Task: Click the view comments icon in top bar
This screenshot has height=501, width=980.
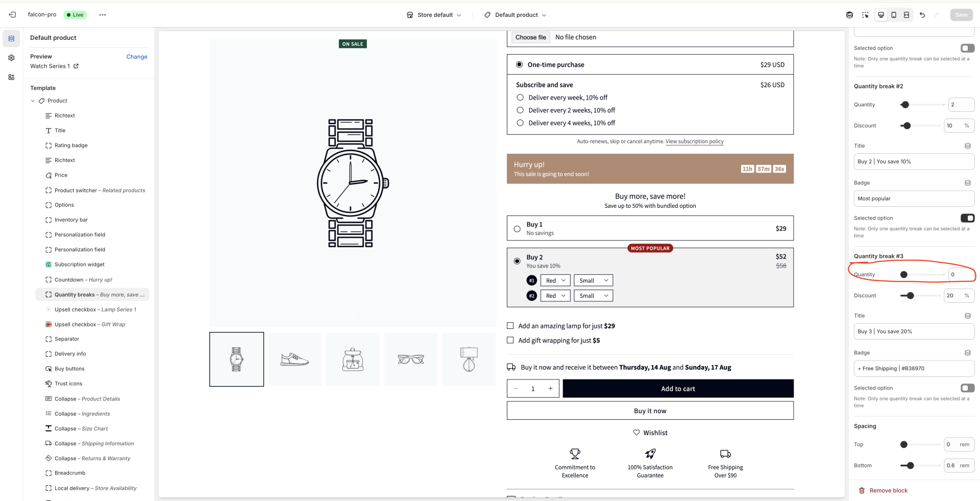Action: click(849, 15)
